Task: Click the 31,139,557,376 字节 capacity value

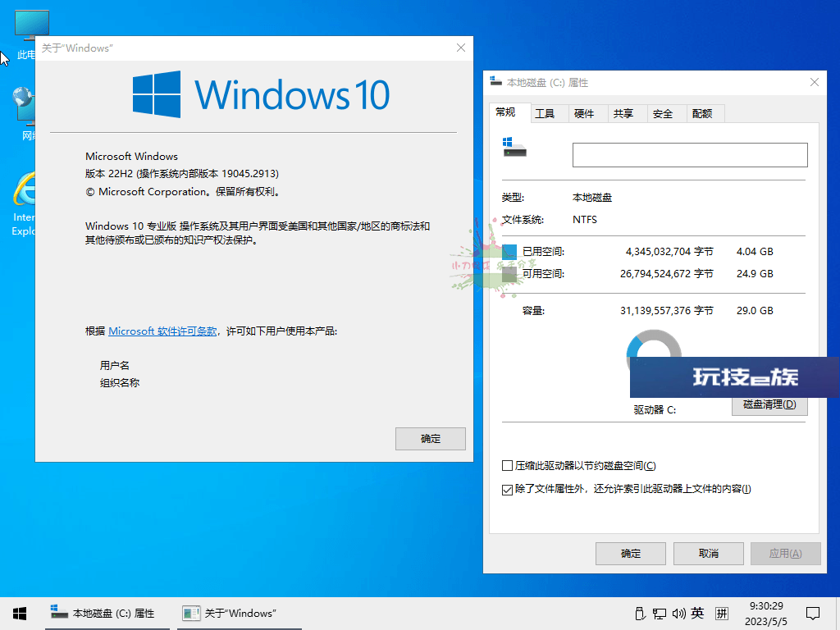Action: 666,311
